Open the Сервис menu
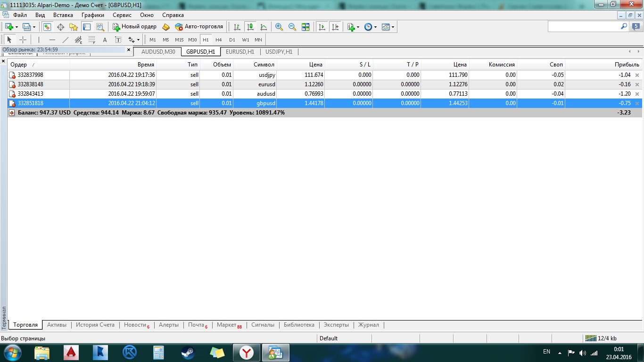 122,15
